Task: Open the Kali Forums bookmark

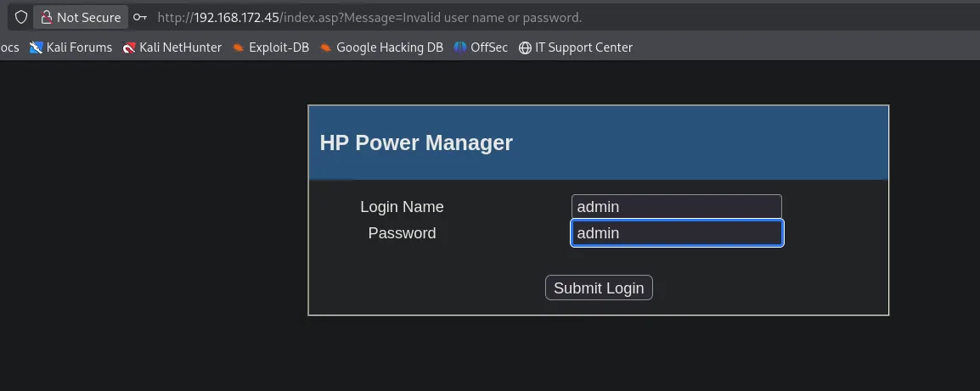Action: click(x=70, y=47)
